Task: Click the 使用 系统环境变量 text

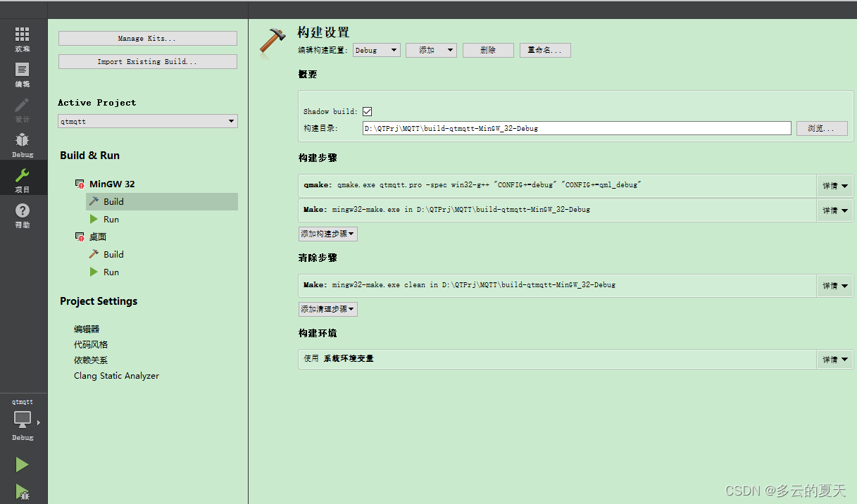Action: click(x=339, y=358)
